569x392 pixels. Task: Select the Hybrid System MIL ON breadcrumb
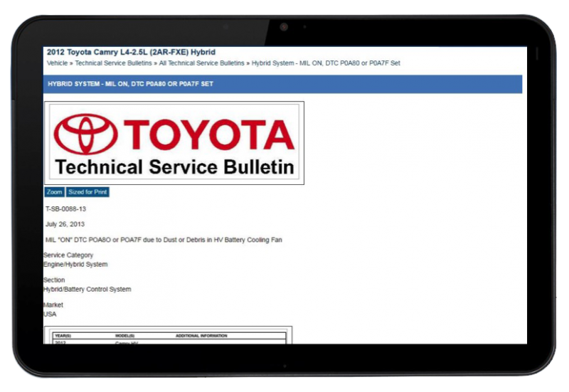pos(326,63)
